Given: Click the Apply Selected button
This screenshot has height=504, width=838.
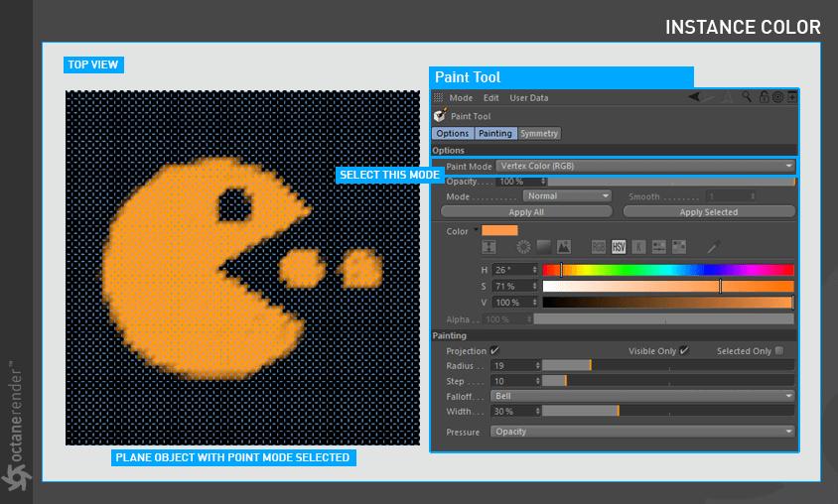Looking at the screenshot, I should pyautogui.click(x=709, y=212).
